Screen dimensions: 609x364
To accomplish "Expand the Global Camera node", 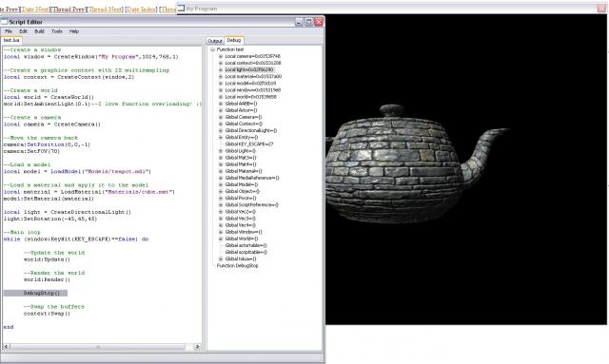I will pos(221,117).
